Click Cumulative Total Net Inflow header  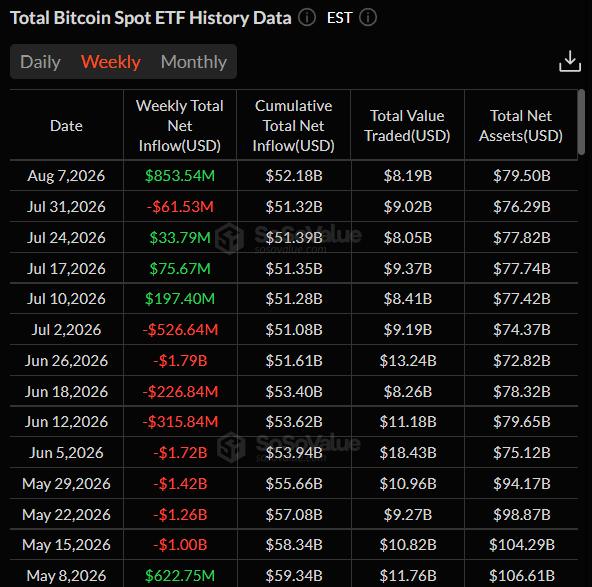point(293,126)
